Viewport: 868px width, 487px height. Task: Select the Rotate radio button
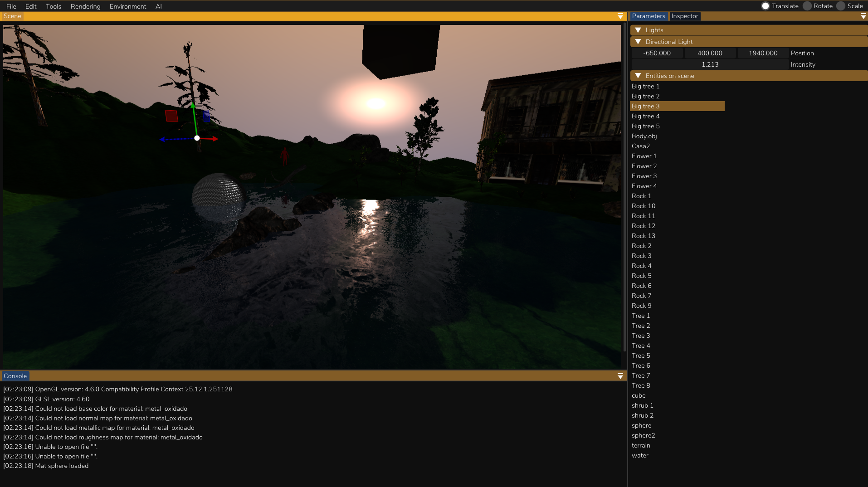[807, 6]
